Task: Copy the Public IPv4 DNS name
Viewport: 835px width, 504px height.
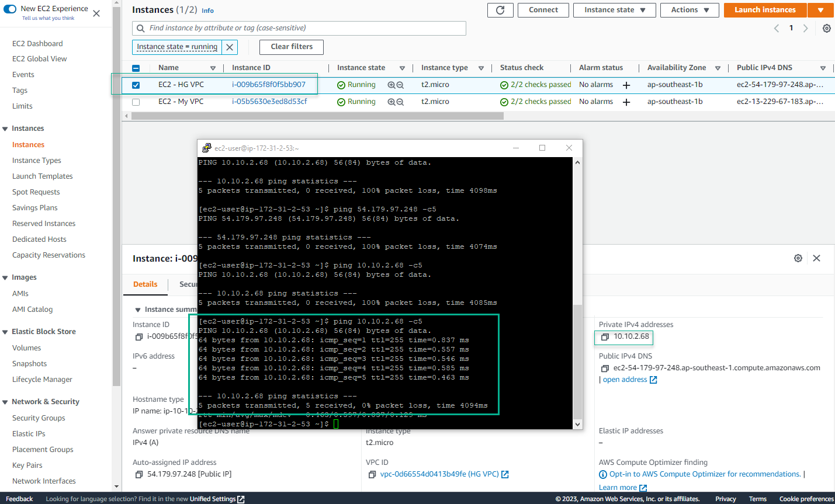Action: click(605, 369)
